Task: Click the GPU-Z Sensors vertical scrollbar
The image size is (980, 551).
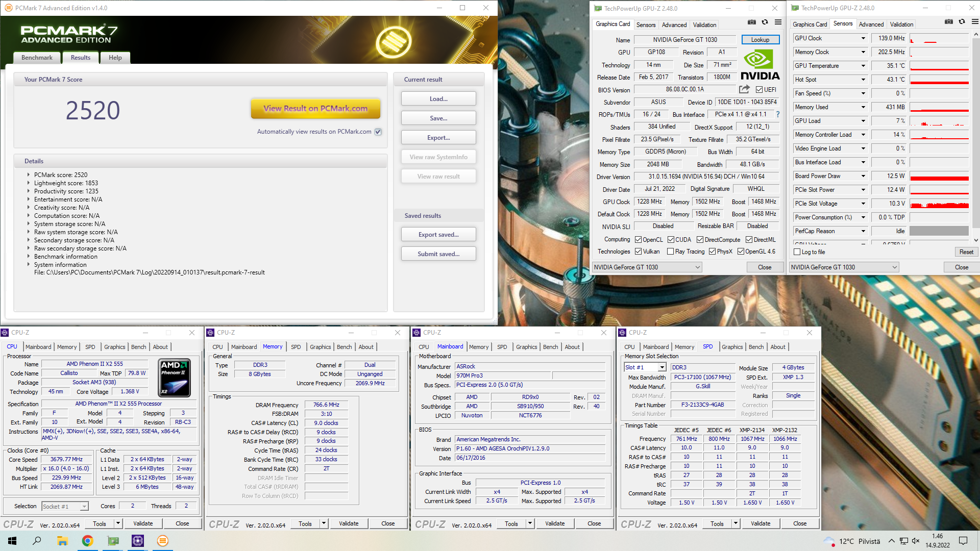Action: [975, 138]
